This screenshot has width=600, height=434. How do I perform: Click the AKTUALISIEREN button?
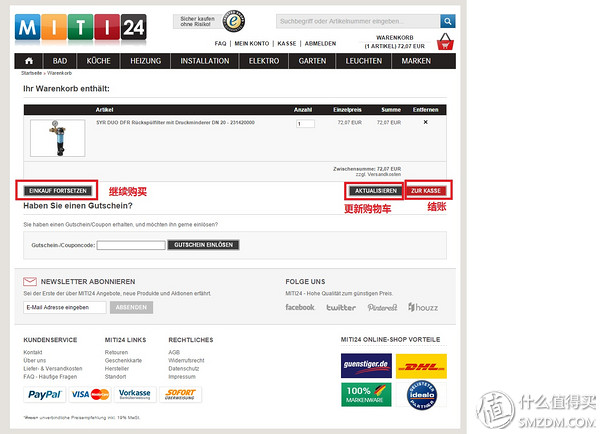(x=376, y=191)
